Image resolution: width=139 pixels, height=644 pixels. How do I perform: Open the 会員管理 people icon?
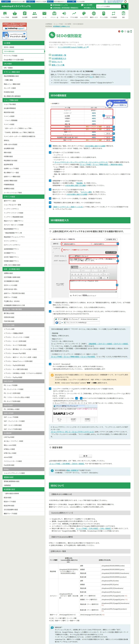pyautogui.click(x=34, y=14)
